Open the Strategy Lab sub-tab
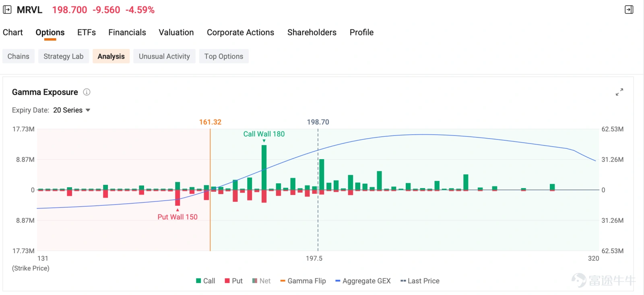This screenshot has width=644, height=295. tap(64, 56)
